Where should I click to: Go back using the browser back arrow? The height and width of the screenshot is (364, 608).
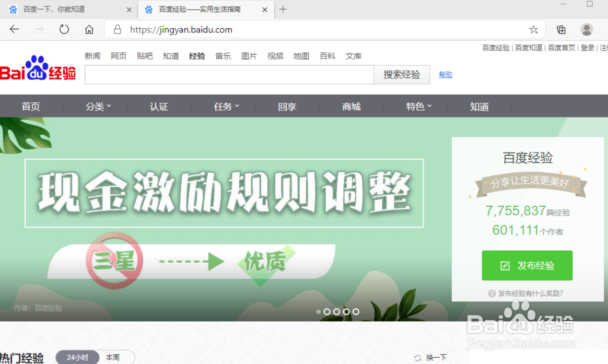pos(14,29)
